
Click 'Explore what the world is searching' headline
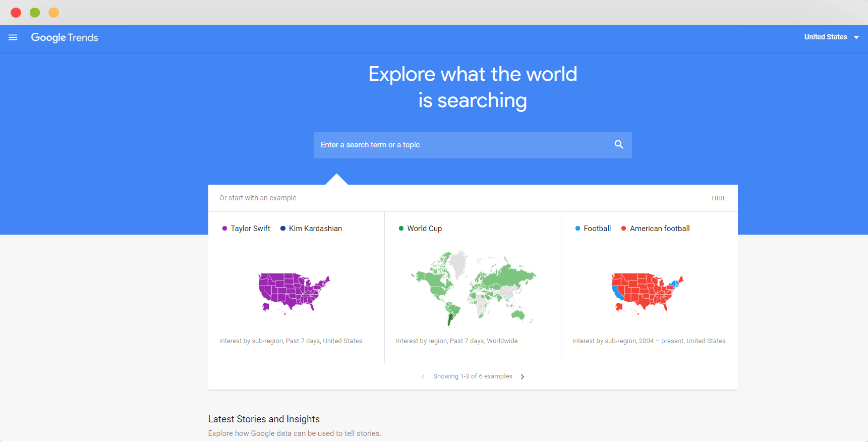(473, 87)
